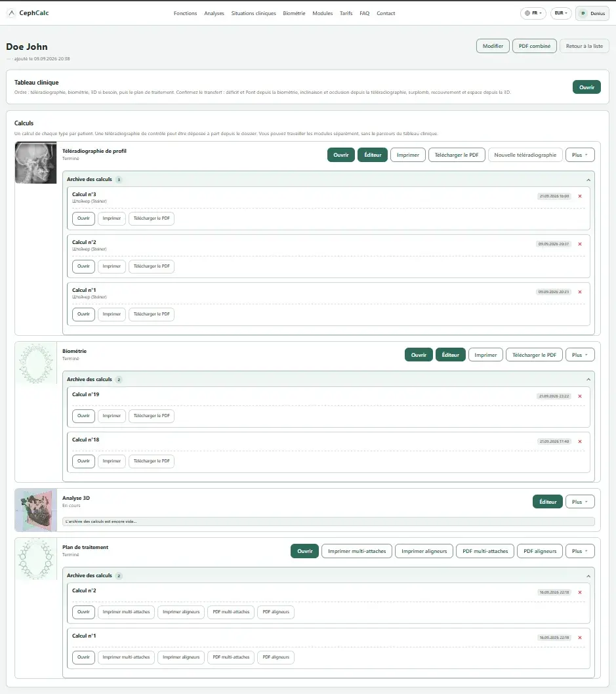This screenshot has height=694, width=616.
Task: Open the Biométrie dental arch thumbnail
Action: coord(36,363)
